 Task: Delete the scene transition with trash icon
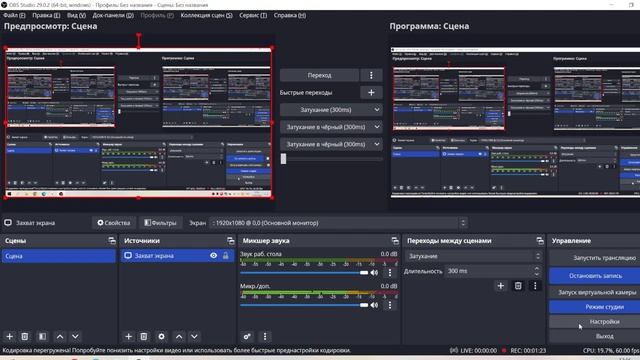click(518, 286)
